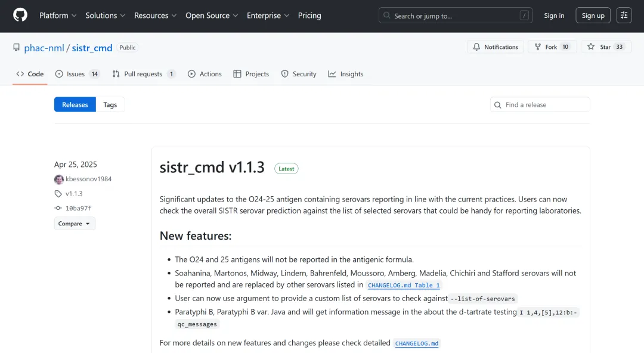
Task: Open the Pull requests tab
Action: coord(144,74)
